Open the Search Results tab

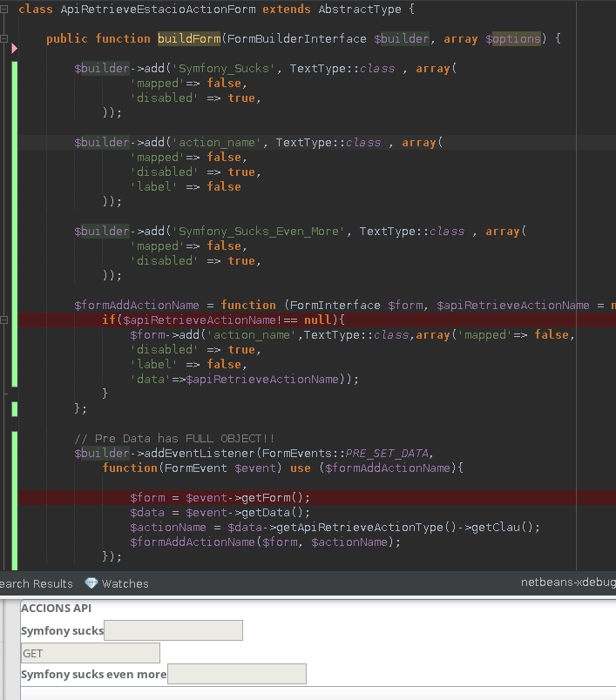37,583
